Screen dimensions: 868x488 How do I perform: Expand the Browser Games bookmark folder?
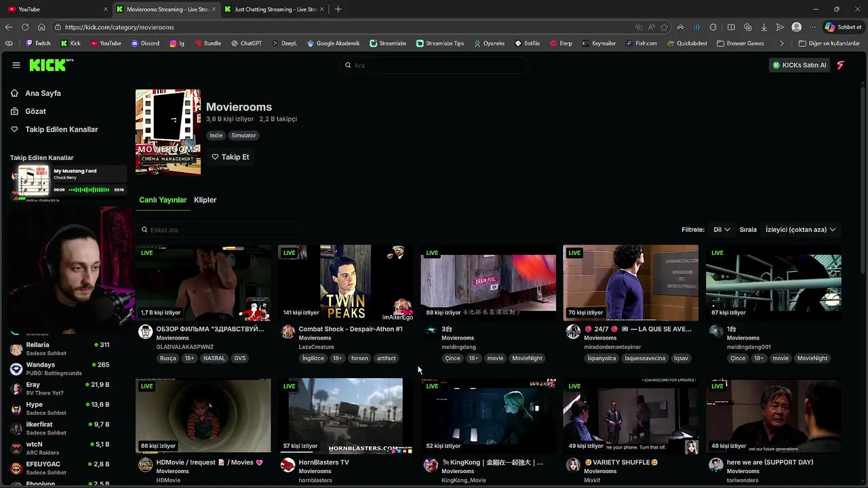pos(740,43)
